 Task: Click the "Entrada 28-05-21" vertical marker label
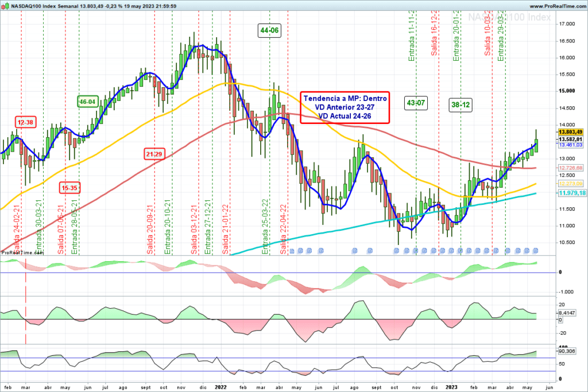[x=74, y=226]
